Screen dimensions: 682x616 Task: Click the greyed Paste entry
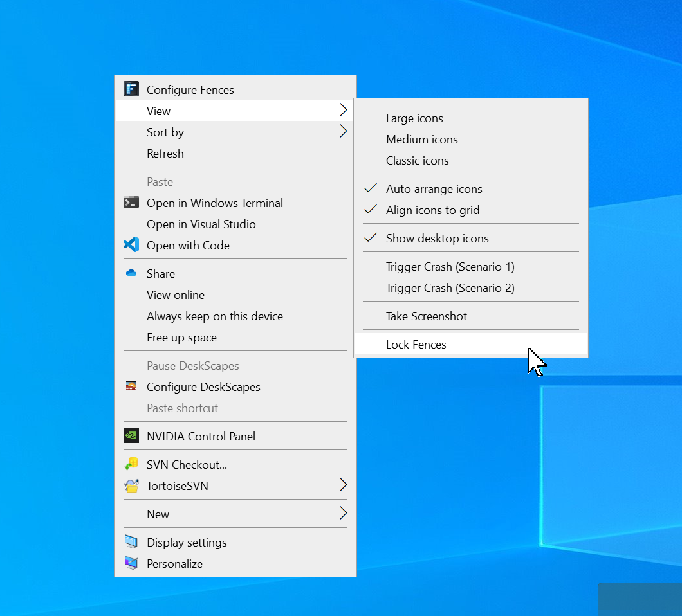click(235, 182)
